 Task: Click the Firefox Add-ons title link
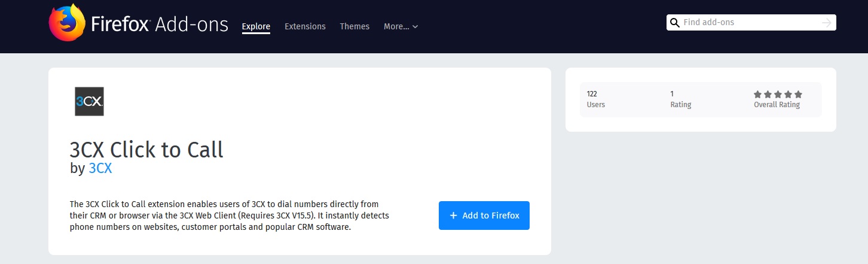(160, 25)
